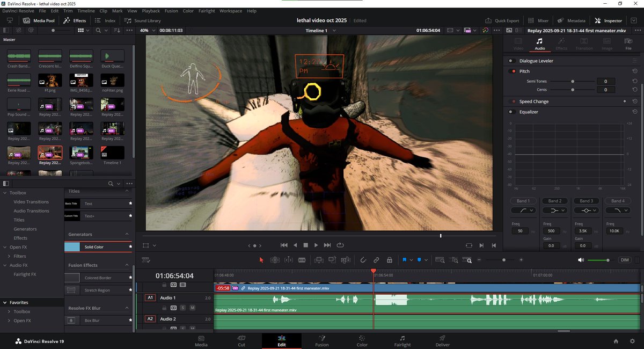This screenshot has width=644, height=349.
Task: Click the Band 1 Freq field
Action: point(520,231)
